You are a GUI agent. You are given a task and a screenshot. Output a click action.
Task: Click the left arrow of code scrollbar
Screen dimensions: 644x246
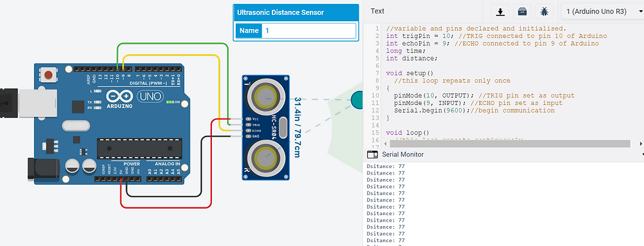pyautogui.click(x=386, y=144)
